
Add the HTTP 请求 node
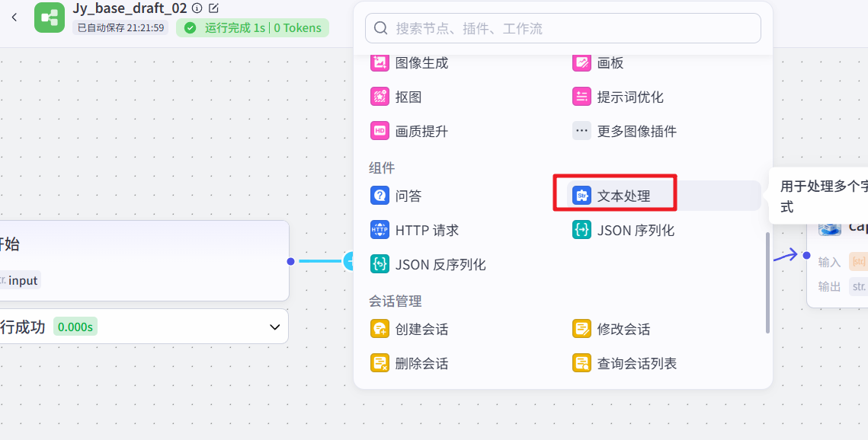[427, 230]
